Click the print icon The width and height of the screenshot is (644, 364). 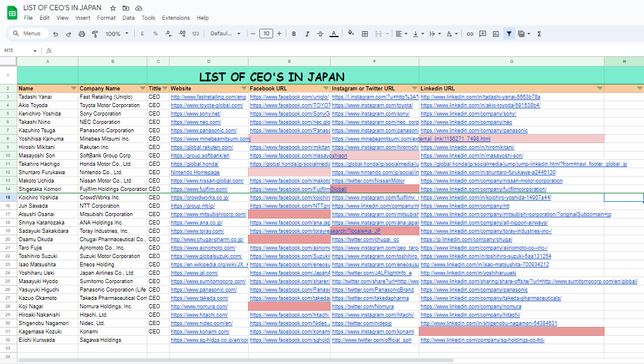81,34
